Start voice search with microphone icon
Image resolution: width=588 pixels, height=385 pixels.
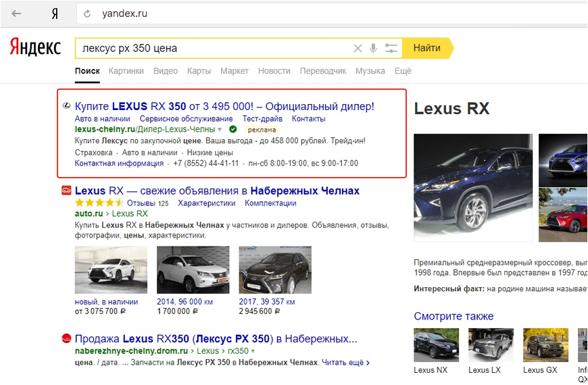pos(373,49)
